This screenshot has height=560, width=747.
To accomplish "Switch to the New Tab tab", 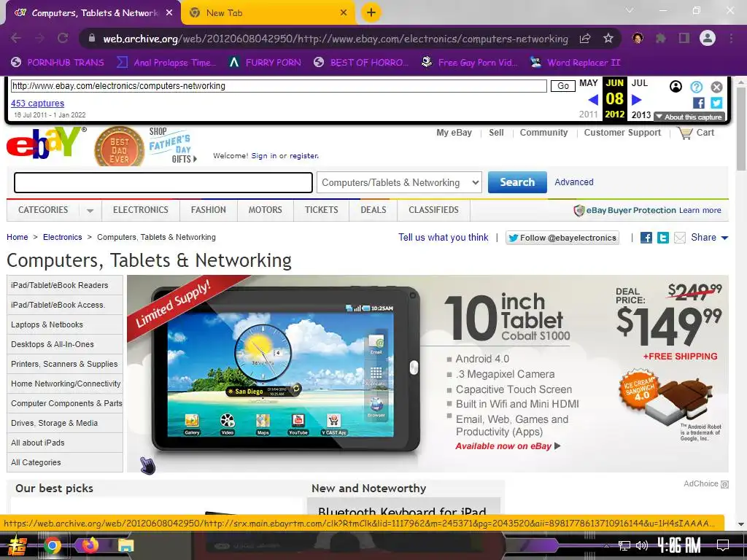I will [x=268, y=13].
